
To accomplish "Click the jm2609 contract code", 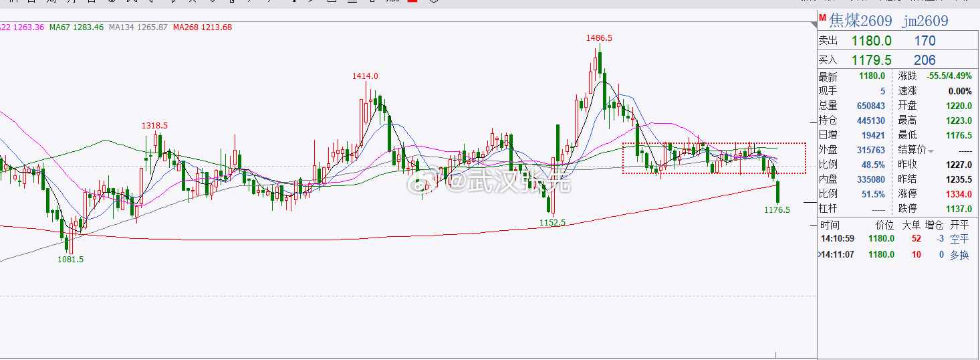I will point(925,21).
